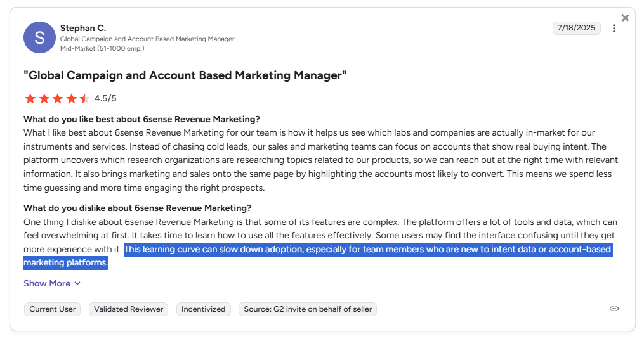
Task: Select the Incentivized tag
Action: [x=203, y=309]
